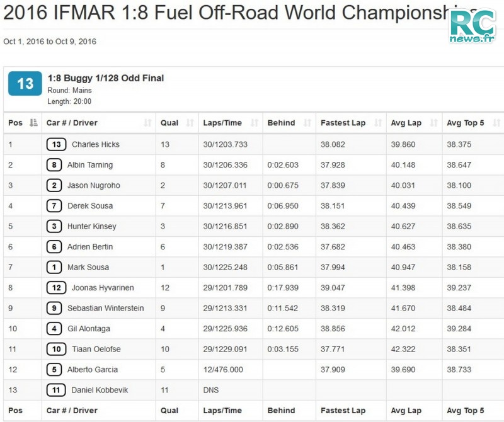
Task: Sort by Fastest Lap arrows
Action: pyautogui.click(x=377, y=123)
